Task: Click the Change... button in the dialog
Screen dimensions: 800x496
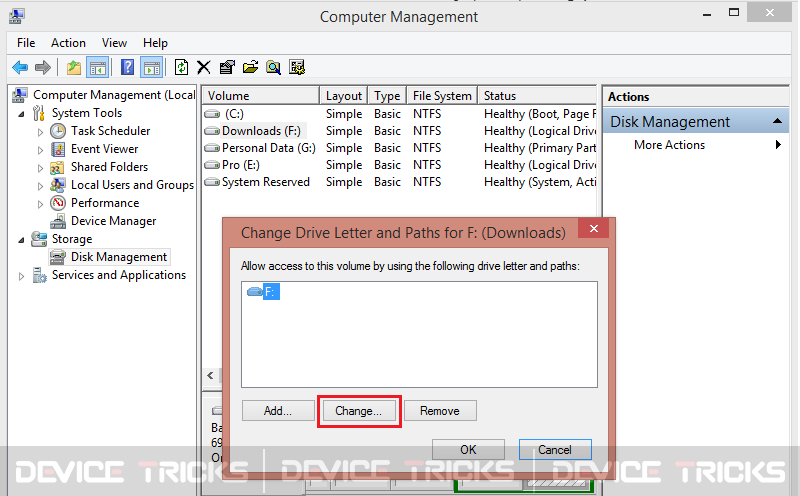Action: tap(359, 411)
